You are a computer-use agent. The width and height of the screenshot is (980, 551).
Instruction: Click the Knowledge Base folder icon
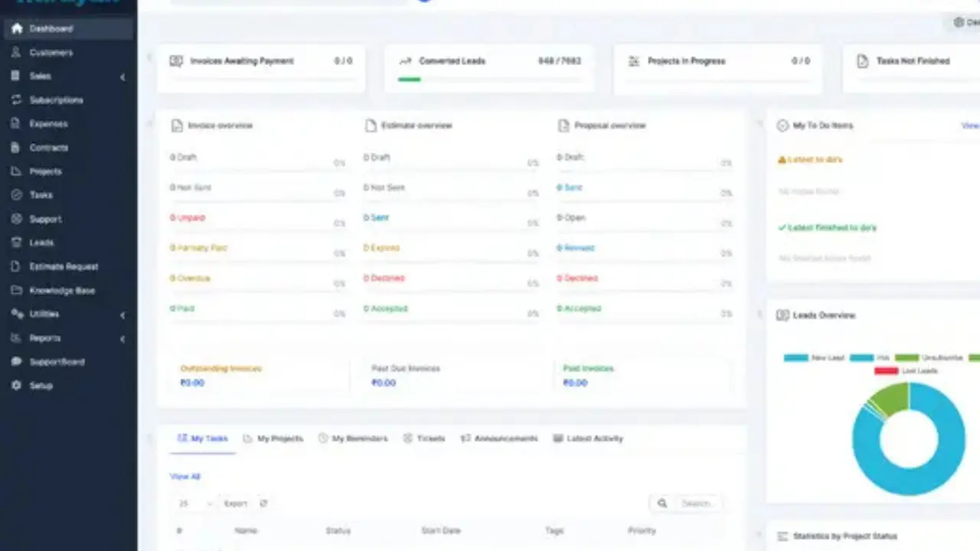coord(17,290)
